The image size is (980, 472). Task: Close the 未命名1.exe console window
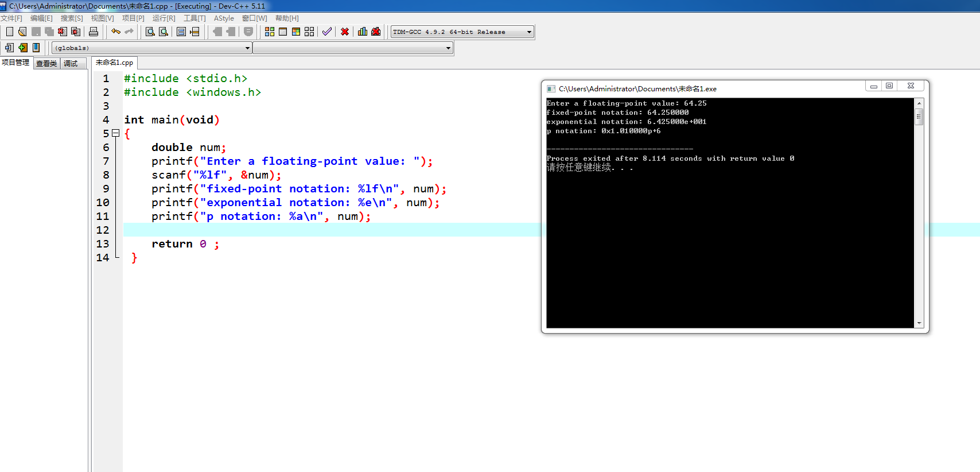pyautogui.click(x=911, y=86)
